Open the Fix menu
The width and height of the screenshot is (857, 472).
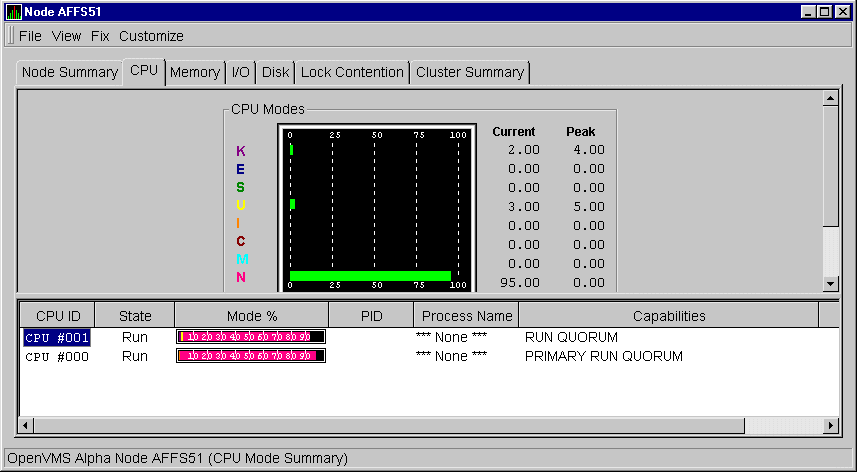pyautogui.click(x=100, y=36)
